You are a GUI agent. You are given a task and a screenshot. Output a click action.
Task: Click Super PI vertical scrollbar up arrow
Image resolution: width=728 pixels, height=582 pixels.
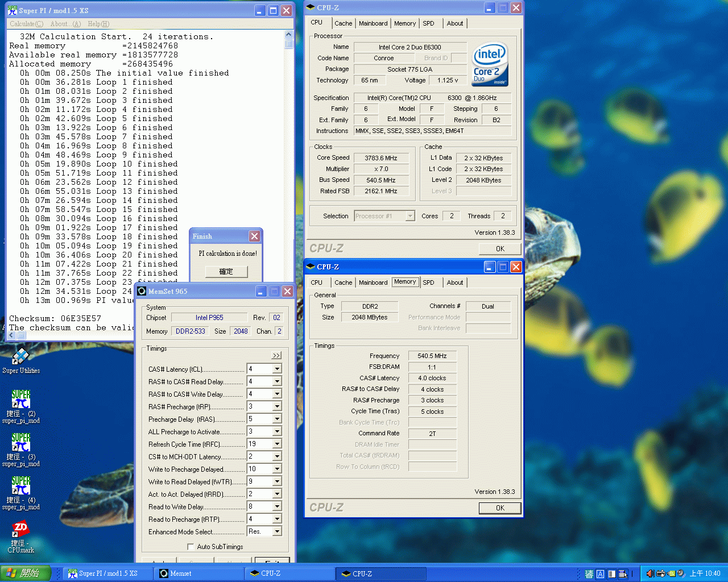[289, 35]
